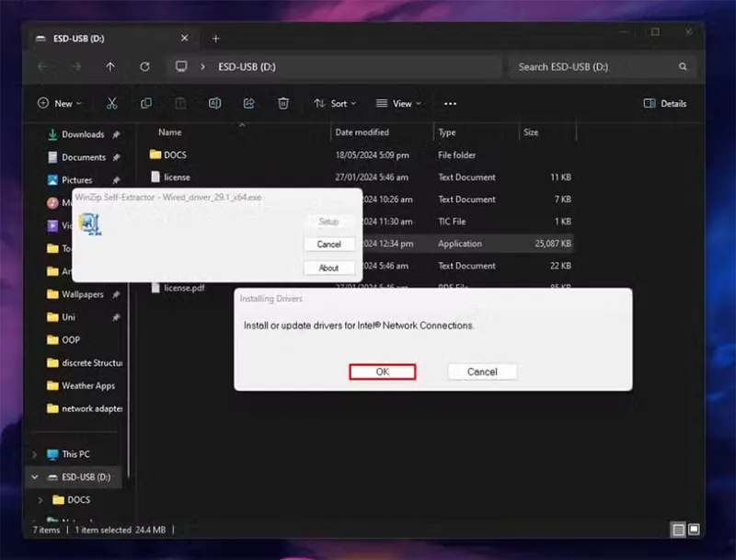Click the back navigation arrow
Viewport: 736px width, 560px height.
[43, 66]
